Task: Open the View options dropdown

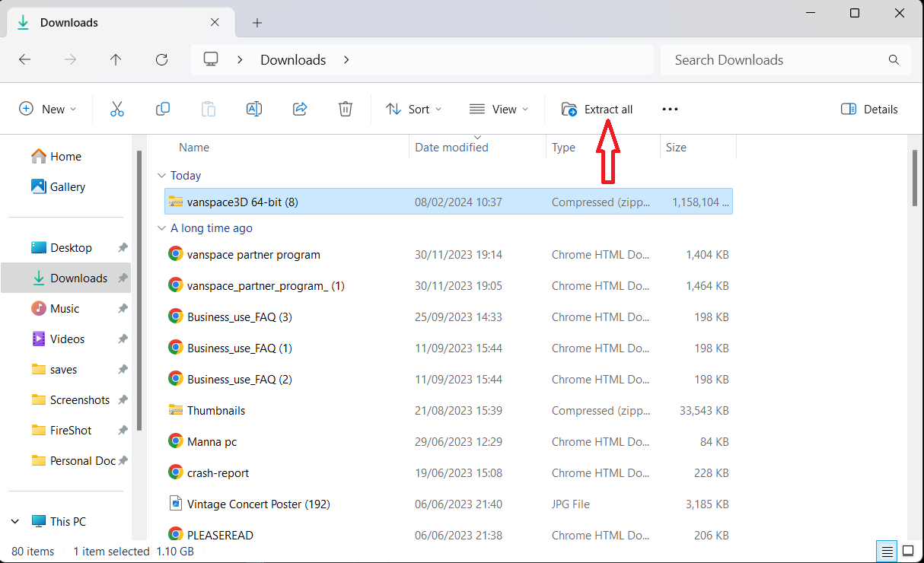Action: (499, 109)
